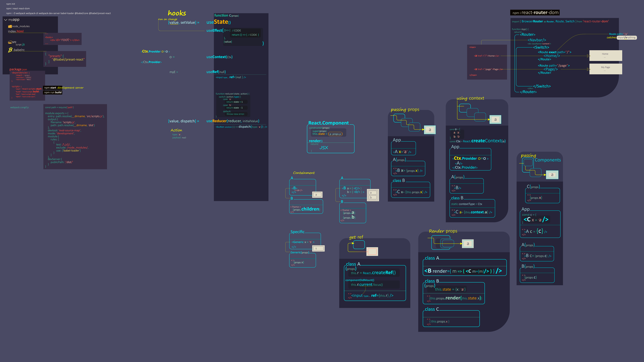Click npm i react-router-dom header label
The image size is (644, 362).
(535, 13)
